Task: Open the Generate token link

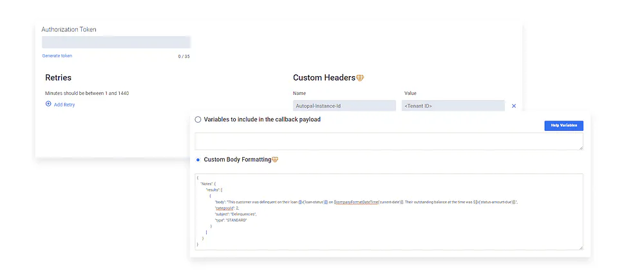Action: coord(57,56)
